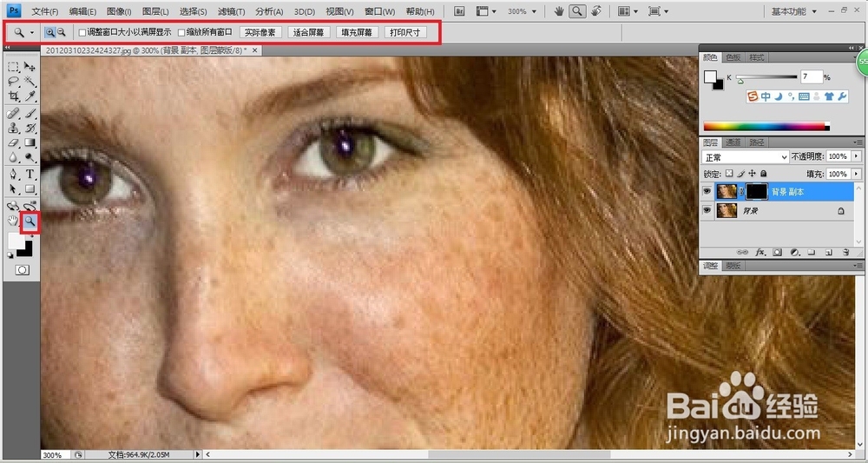
Task: Select the Lasso tool
Action: [x=13, y=82]
